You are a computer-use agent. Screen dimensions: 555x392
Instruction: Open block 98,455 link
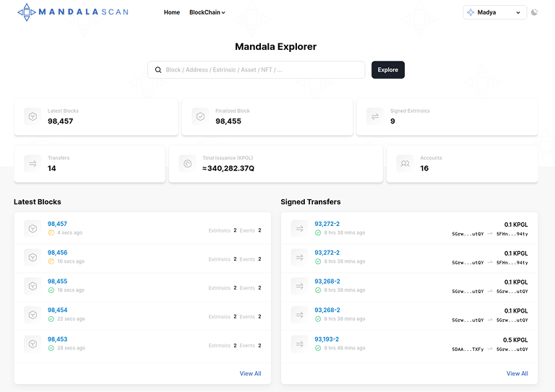click(x=57, y=282)
